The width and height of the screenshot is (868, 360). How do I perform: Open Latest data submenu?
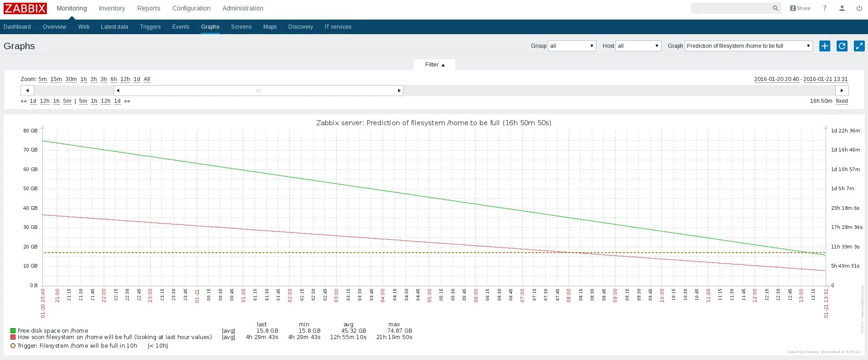coord(115,27)
